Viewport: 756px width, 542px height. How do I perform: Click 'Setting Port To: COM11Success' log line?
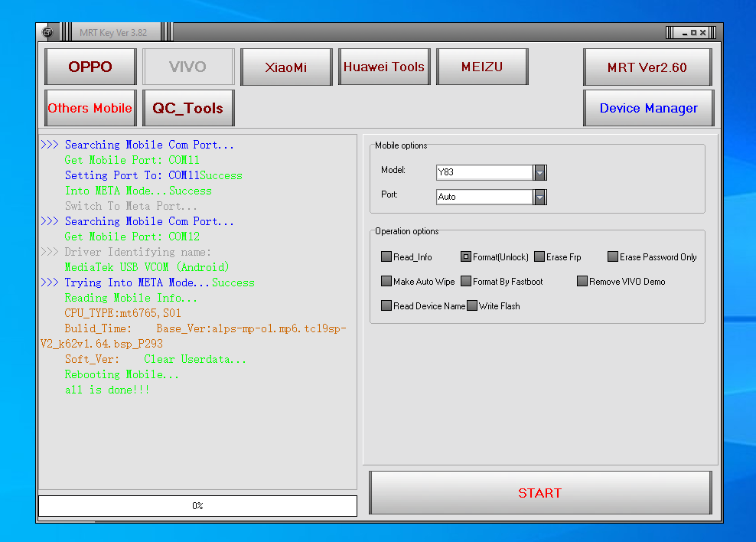(x=154, y=175)
